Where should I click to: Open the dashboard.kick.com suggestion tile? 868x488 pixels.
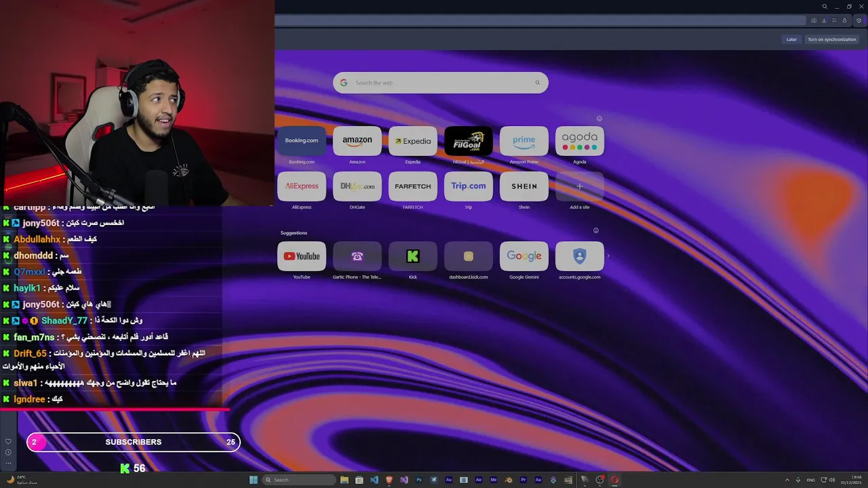click(x=469, y=256)
